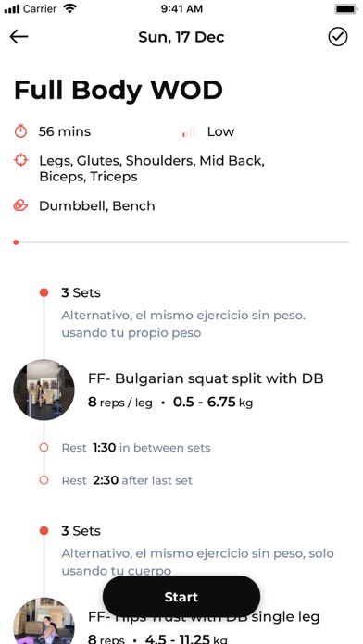Click the battery icon in status bar

(345, 8)
